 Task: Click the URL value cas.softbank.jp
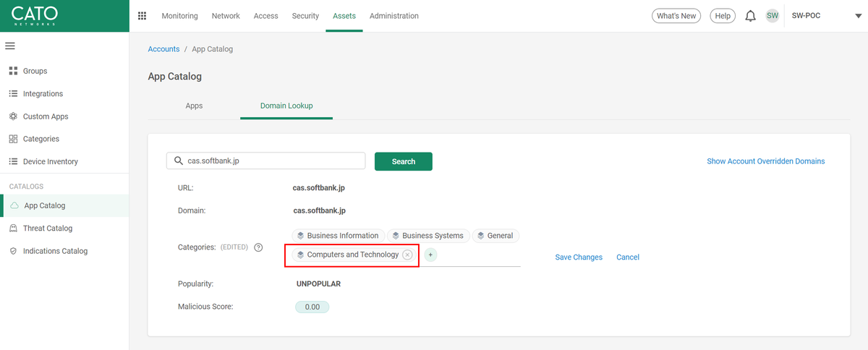318,188
